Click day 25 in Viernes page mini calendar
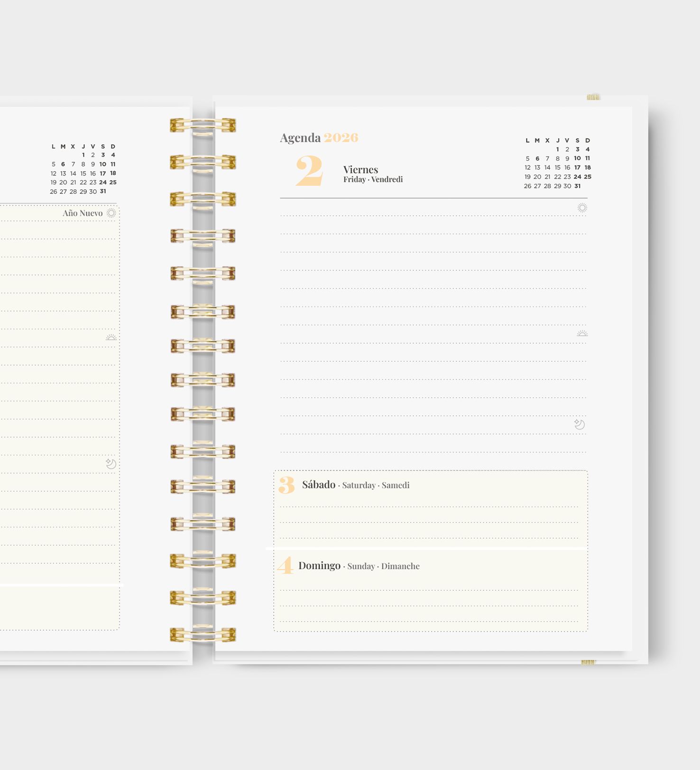Viewport: 700px width, 770px height. click(588, 177)
